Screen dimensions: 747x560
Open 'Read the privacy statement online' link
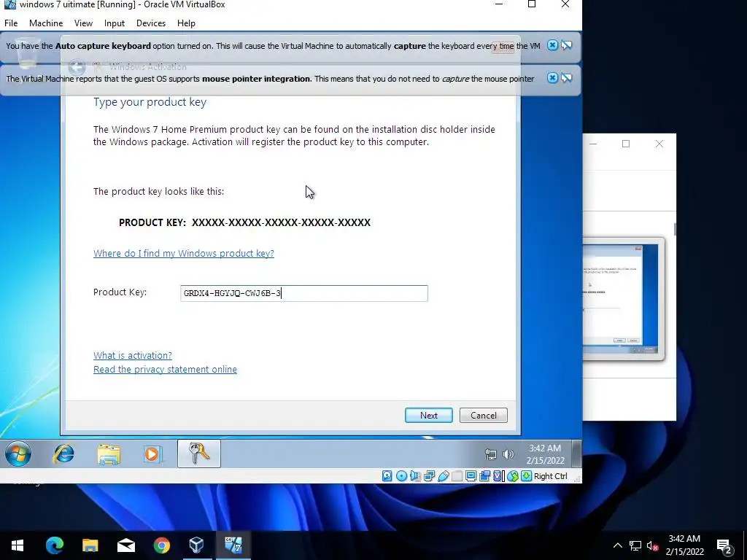click(x=165, y=370)
